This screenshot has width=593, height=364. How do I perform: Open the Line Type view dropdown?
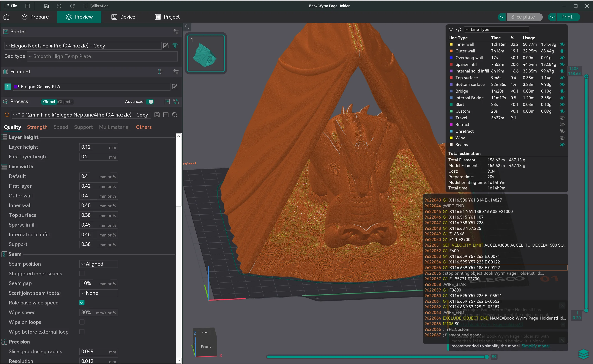pyautogui.click(x=496, y=29)
